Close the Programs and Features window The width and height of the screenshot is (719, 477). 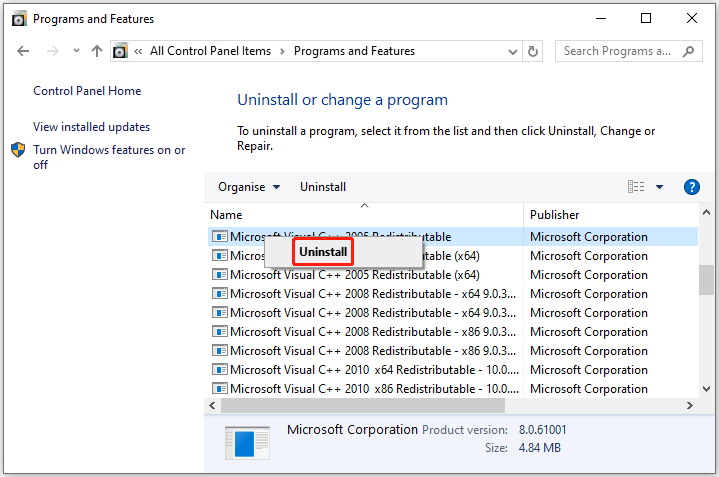691,18
